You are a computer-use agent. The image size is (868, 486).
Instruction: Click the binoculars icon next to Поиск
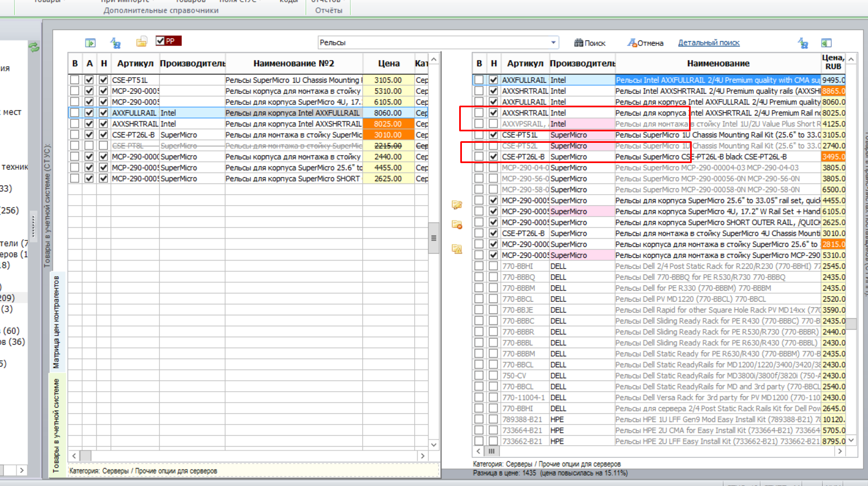coord(578,43)
